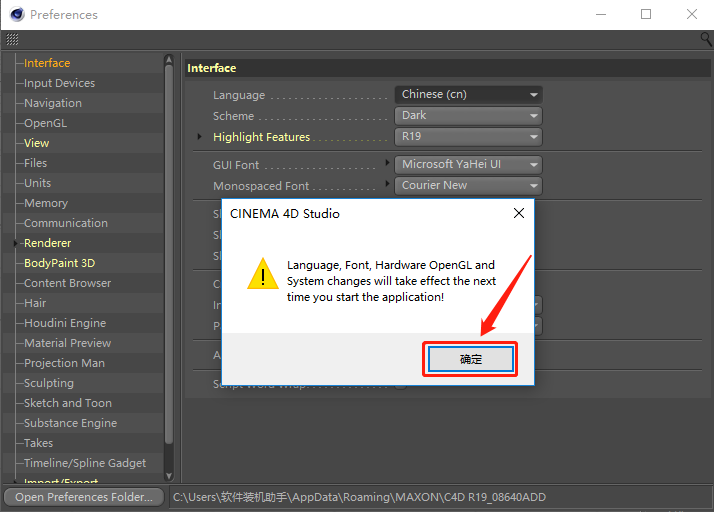Maximize the Preferences window
Viewport: 714px width, 512px height.
click(646, 15)
